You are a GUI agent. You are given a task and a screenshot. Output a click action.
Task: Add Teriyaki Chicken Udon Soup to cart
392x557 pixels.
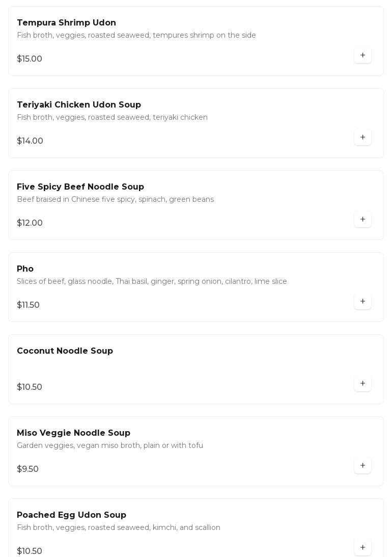point(362,138)
